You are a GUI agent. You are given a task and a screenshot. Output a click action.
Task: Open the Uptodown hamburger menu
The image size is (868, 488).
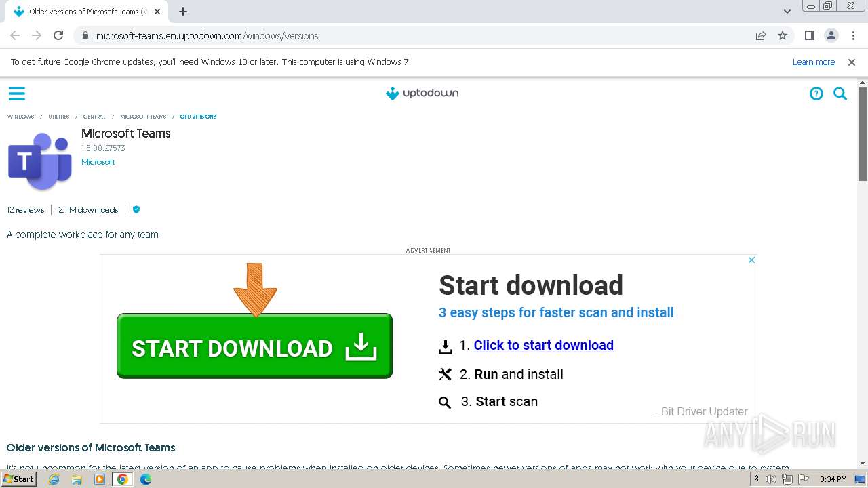[x=17, y=94]
